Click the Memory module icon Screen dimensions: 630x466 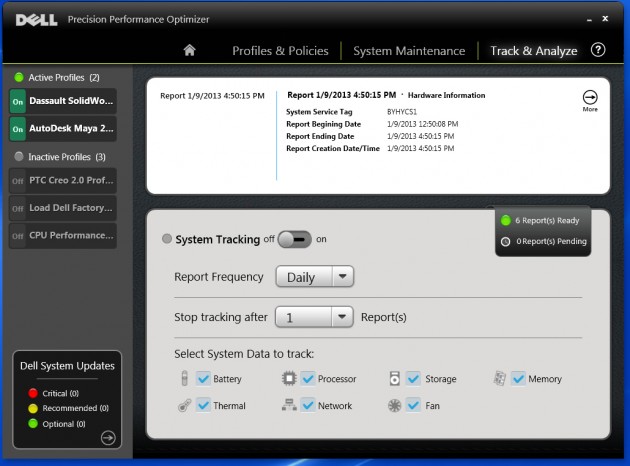coord(499,378)
